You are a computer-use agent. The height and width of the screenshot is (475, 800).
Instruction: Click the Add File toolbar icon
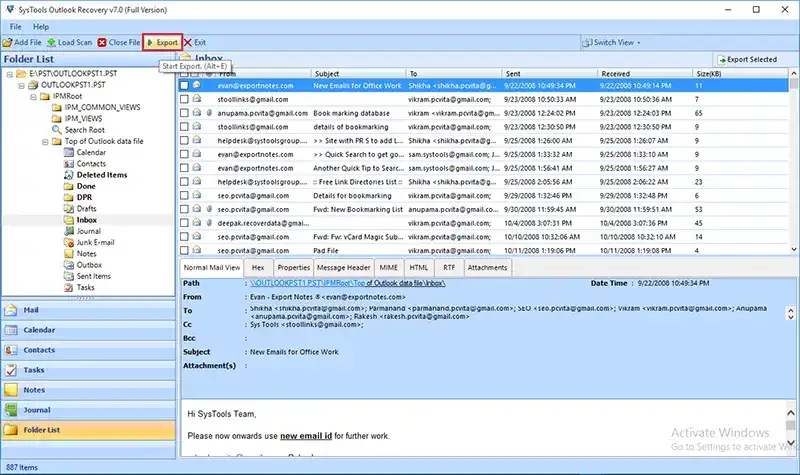[8, 42]
